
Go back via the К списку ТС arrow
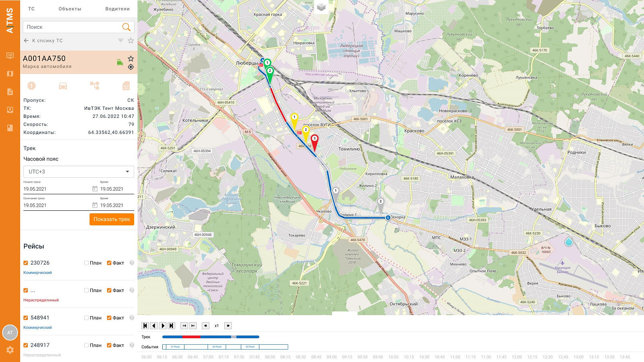26,41
